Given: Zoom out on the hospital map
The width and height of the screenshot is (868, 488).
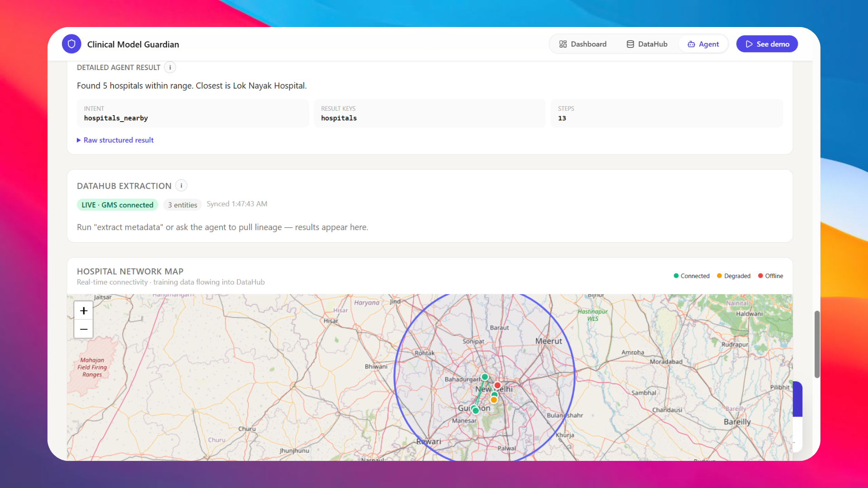Looking at the screenshot, I should [x=84, y=329].
